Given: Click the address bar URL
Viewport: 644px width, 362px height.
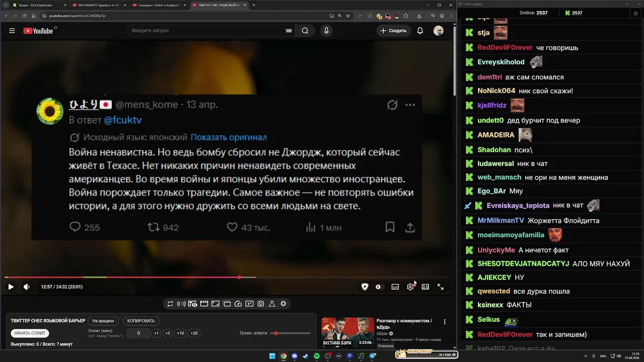Looking at the screenshot, I should (77, 16).
